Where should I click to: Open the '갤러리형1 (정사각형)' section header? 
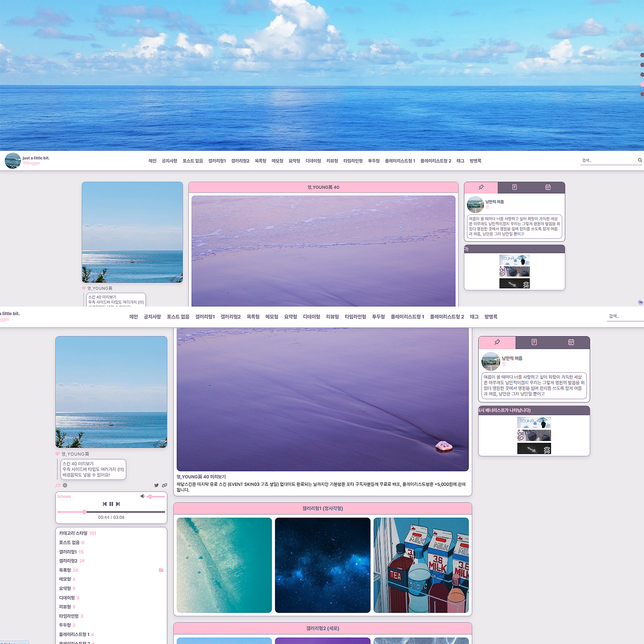tap(323, 509)
